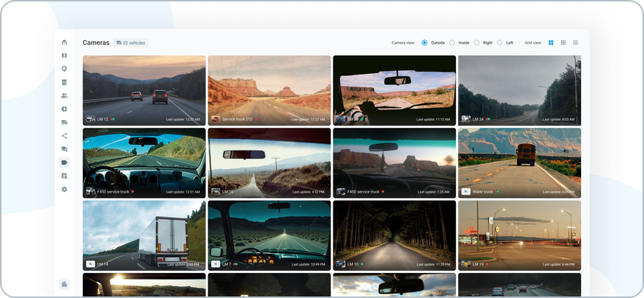
Task: Open the Service truck 210 desert feed
Action: click(270, 90)
